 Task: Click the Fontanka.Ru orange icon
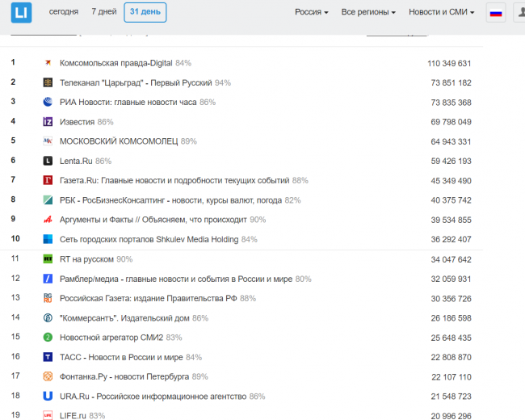pyautogui.click(x=48, y=376)
